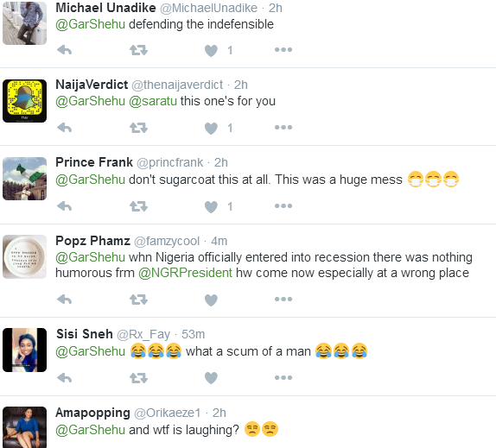Open more options on Michael Unadike's tweet

pyautogui.click(x=283, y=49)
